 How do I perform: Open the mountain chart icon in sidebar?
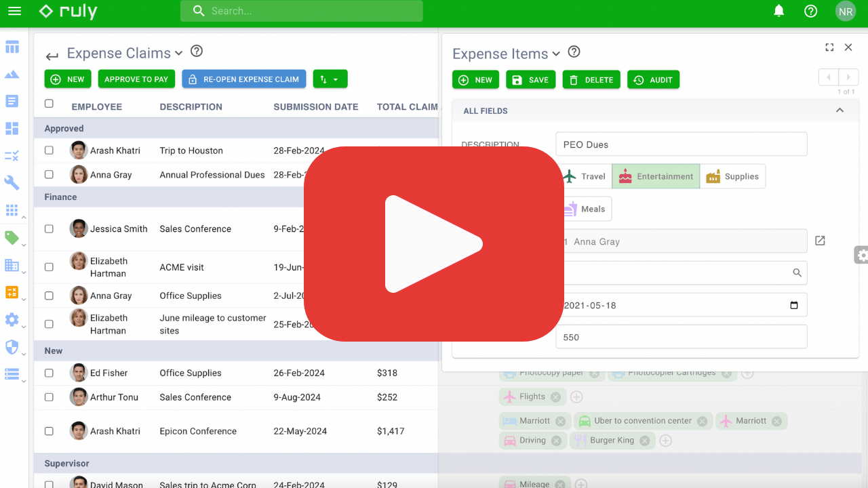click(12, 75)
